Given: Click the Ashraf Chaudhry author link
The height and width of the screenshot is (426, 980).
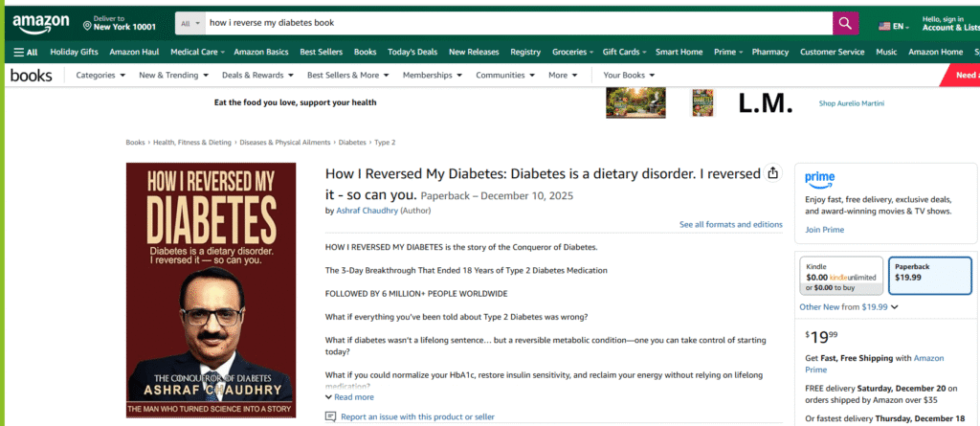Looking at the screenshot, I should pyautogui.click(x=367, y=211).
